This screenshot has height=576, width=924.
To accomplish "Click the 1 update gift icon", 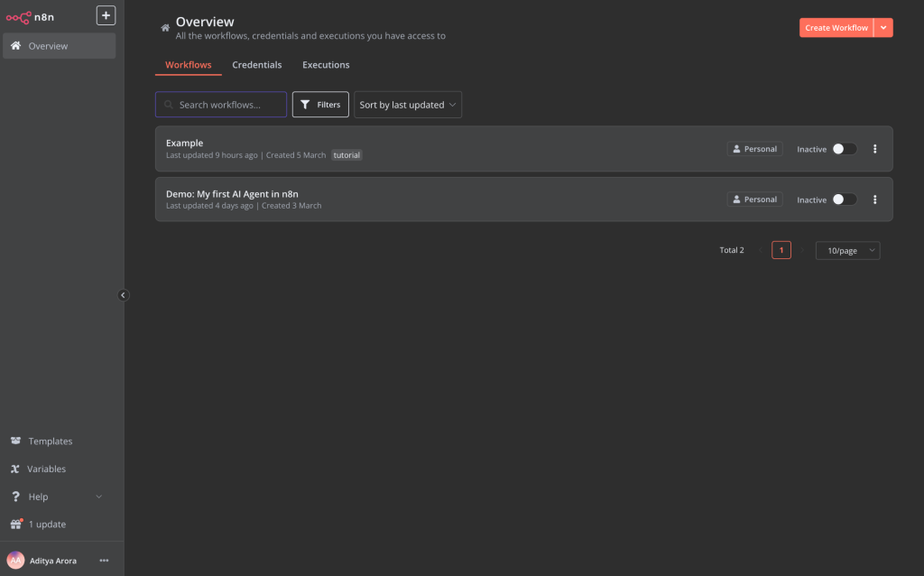I will [x=16, y=524].
